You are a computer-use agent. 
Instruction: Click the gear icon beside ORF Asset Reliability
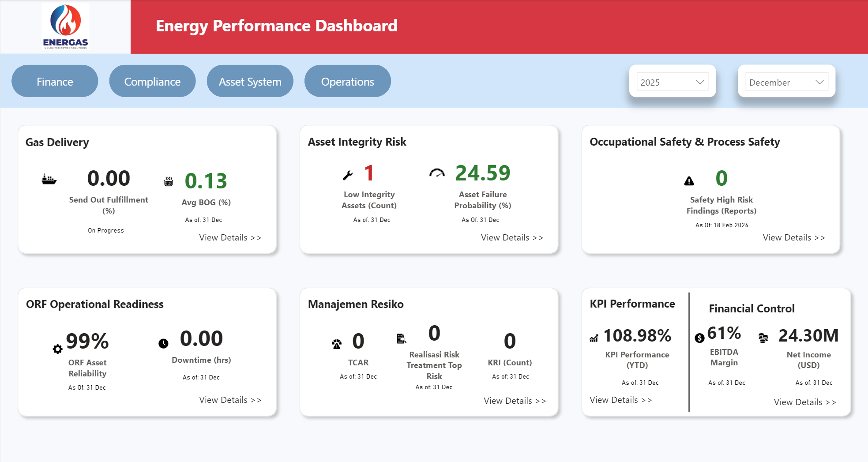[58, 349]
